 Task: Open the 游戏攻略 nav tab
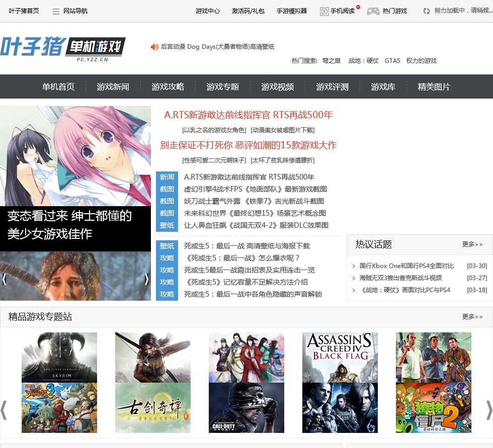click(x=168, y=86)
